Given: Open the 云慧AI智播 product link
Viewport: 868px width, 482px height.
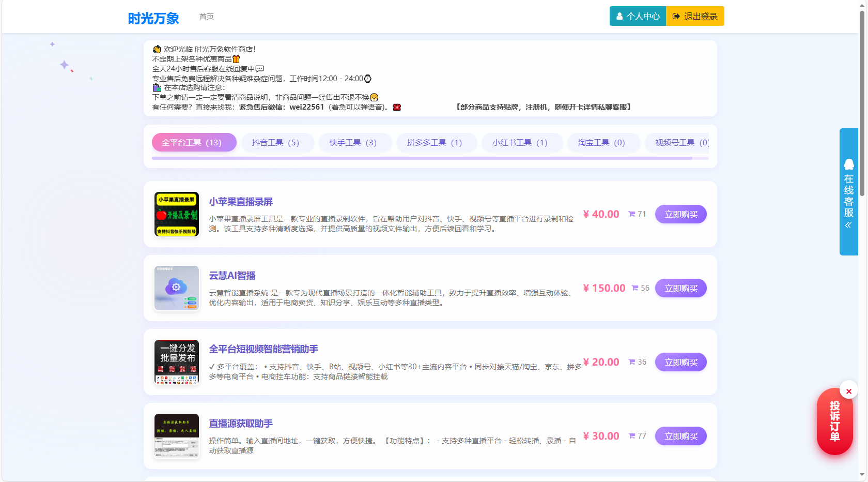Looking at the screenshot, I should pos(231,275).
